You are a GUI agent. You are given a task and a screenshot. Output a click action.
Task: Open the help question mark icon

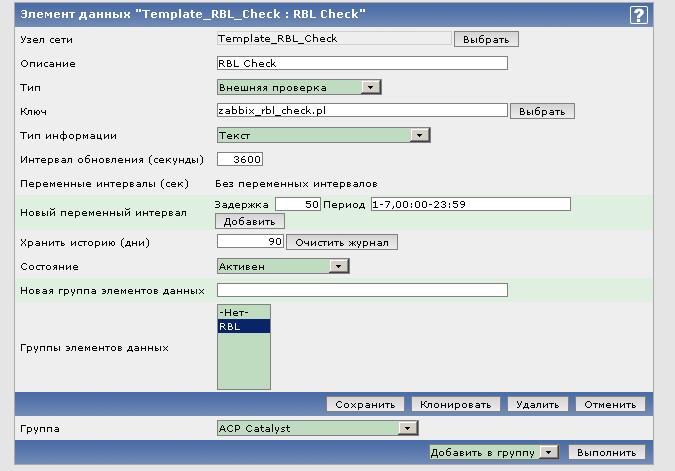click(x=638, y=15)
